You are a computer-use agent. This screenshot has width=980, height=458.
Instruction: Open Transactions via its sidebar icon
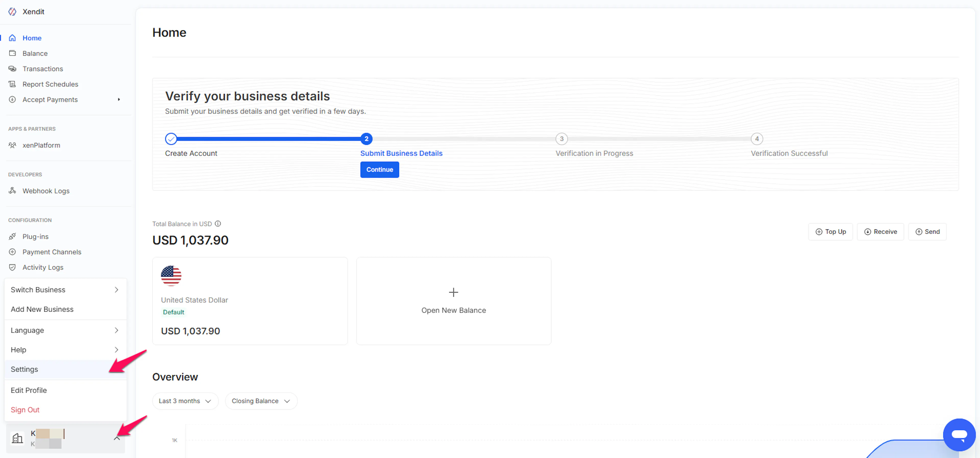point(12,69)
